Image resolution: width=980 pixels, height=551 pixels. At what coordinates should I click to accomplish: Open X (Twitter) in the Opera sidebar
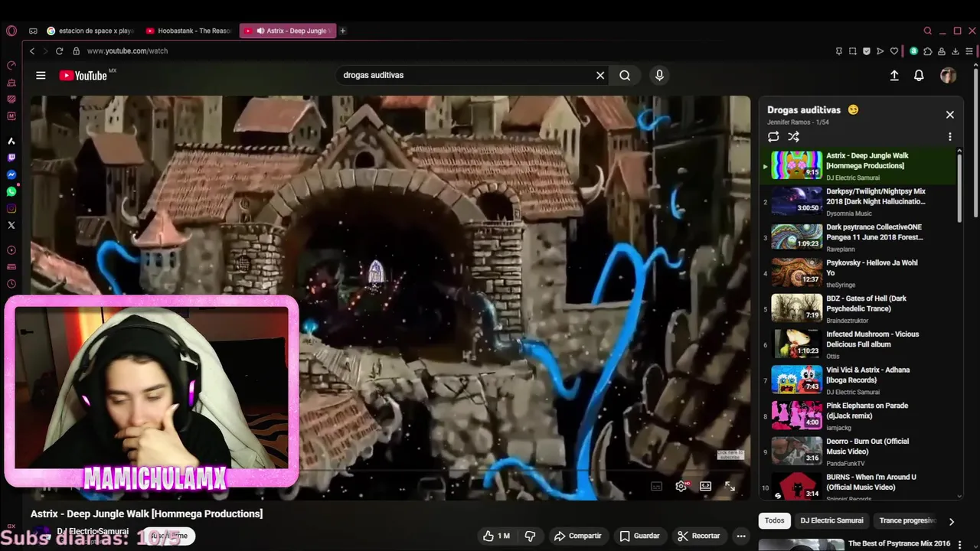click(11, 225)
